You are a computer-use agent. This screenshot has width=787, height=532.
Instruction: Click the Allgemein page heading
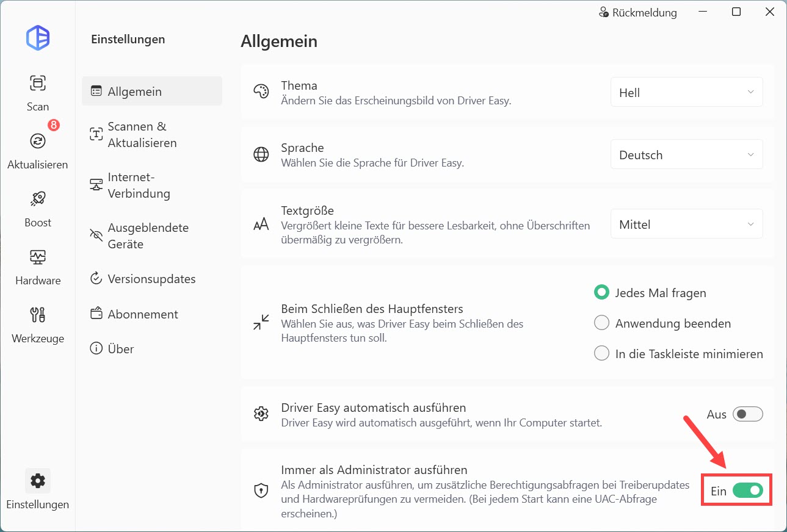click(x=279, y=41)
